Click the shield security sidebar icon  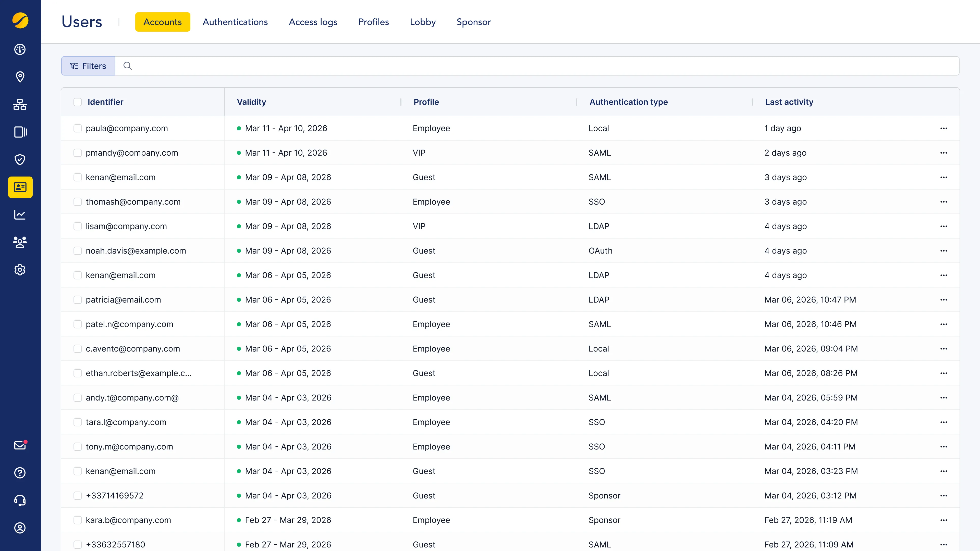point(20,159)
